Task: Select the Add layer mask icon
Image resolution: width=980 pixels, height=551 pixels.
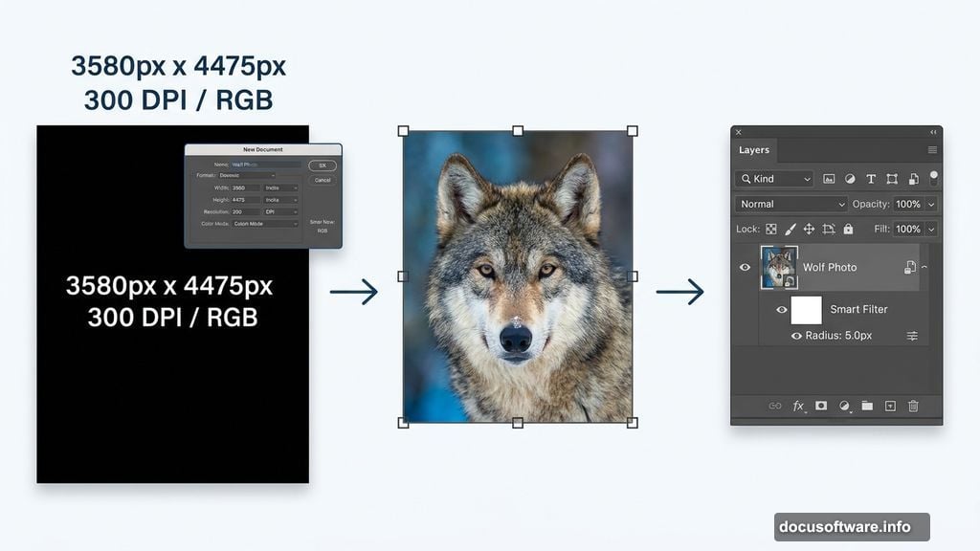Action: [819, 406]
